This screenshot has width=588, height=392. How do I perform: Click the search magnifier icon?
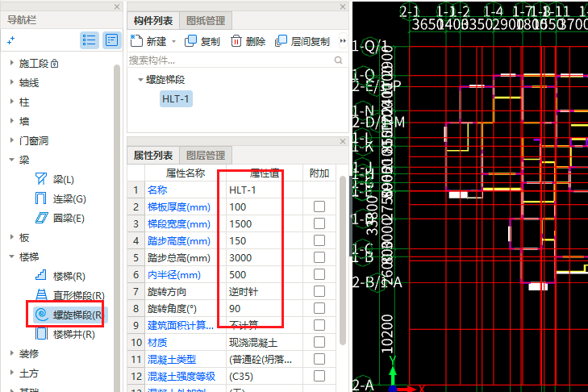338,60
